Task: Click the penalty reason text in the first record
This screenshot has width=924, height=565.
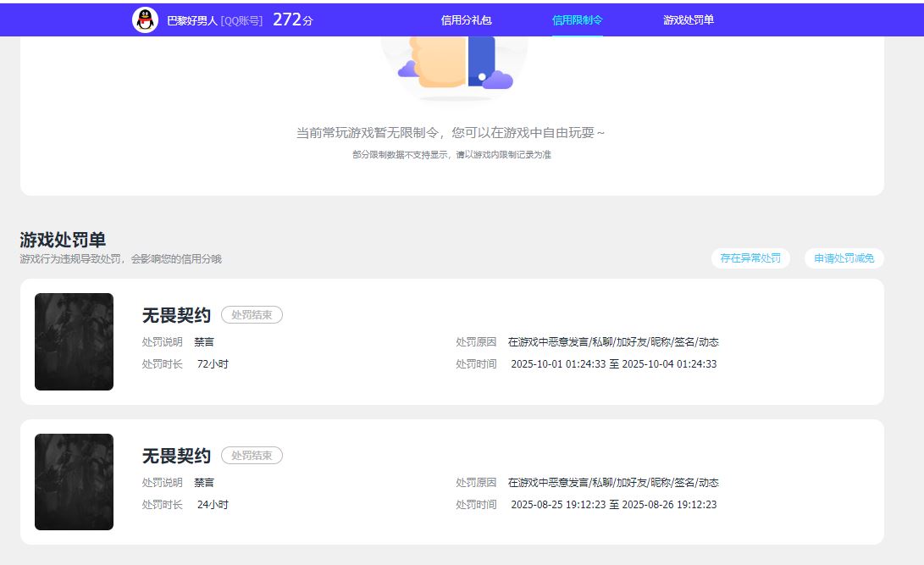Action: (x=613, y=342)
